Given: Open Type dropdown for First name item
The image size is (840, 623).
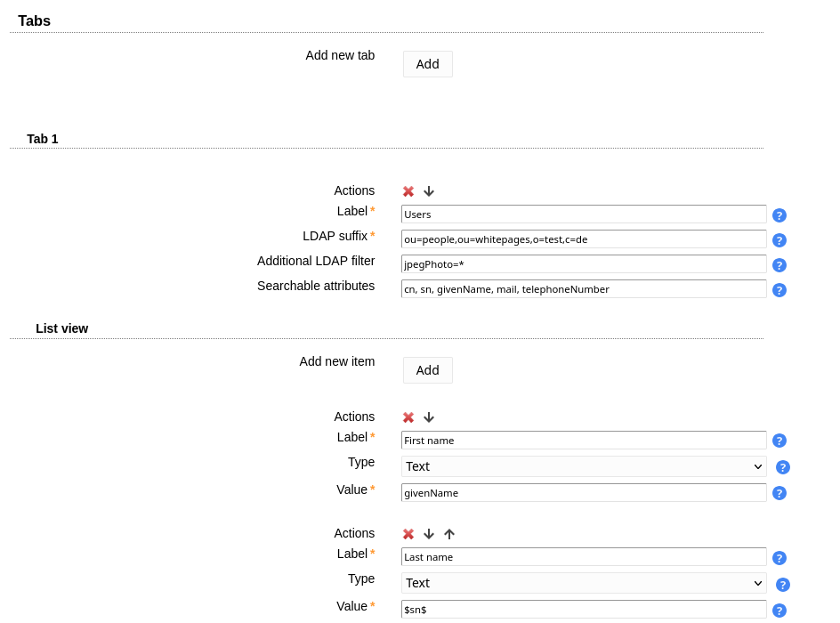Looking at the screenshot, I should (584, 466).
